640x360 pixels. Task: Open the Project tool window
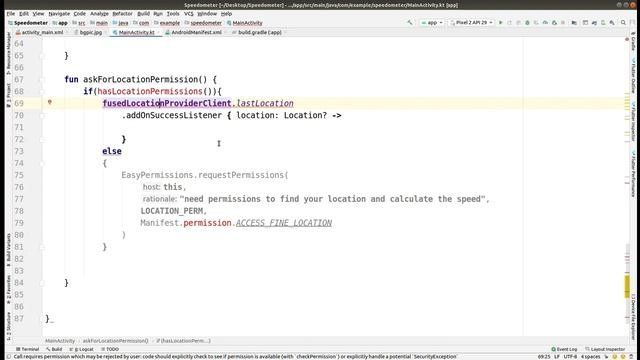[x=9, y=95]
